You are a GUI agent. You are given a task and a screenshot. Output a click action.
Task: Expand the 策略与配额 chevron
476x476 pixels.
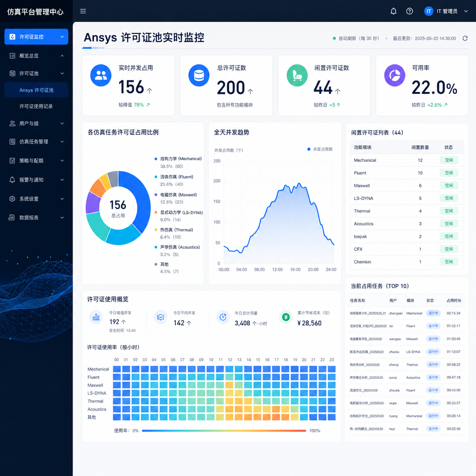tap(62, 160)
